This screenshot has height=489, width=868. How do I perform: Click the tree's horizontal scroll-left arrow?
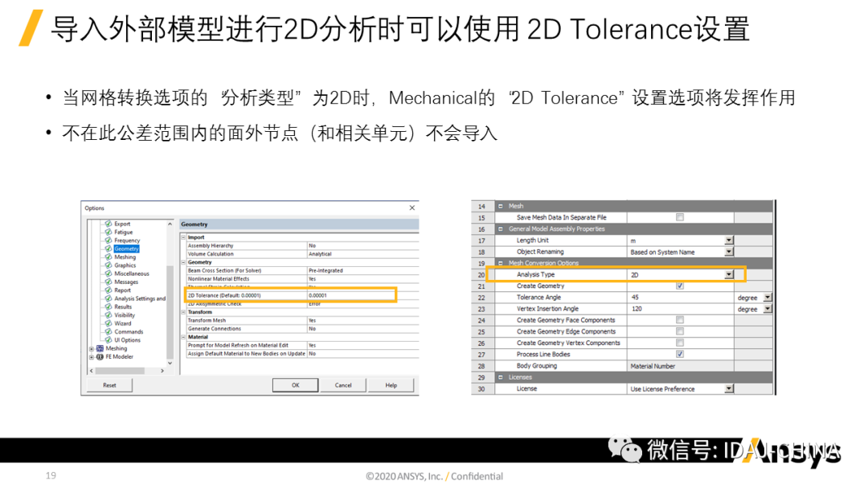coord(92,371)
